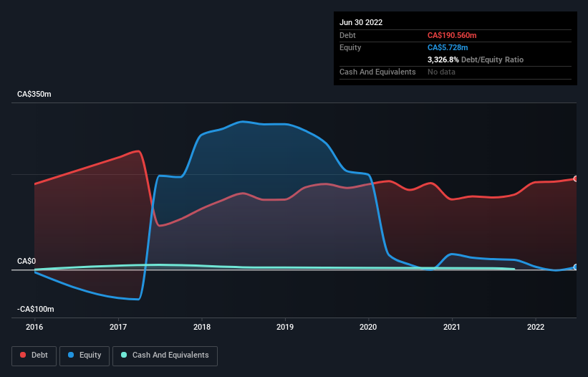The height and width of the screenshot is (377, 588).
Task: Toggle the Equity series legend button
Action: 85,355
